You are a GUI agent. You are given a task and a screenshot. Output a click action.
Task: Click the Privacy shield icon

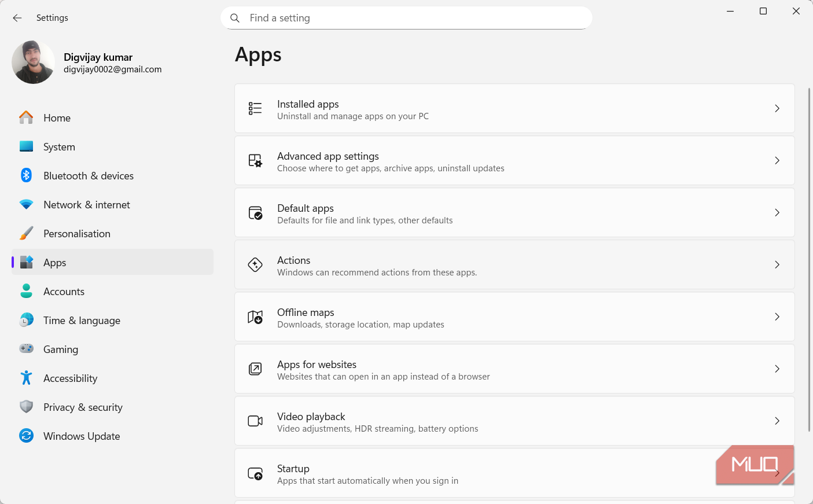[x=26, y=407]
